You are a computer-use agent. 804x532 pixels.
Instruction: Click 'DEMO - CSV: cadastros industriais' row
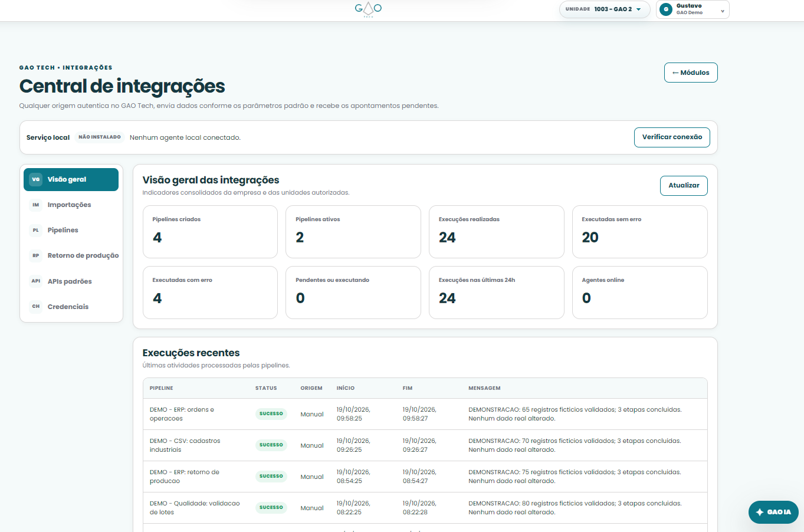click(x=425, y=445)
